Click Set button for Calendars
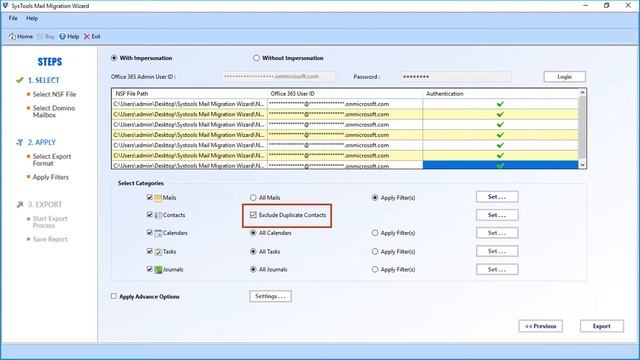The image size is (640, 360). (x=497, y=233)
